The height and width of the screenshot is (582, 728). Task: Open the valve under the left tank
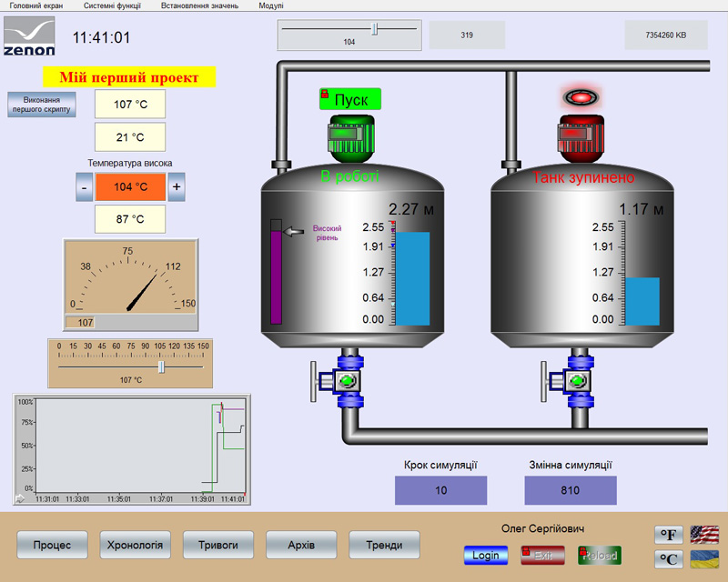348,383
